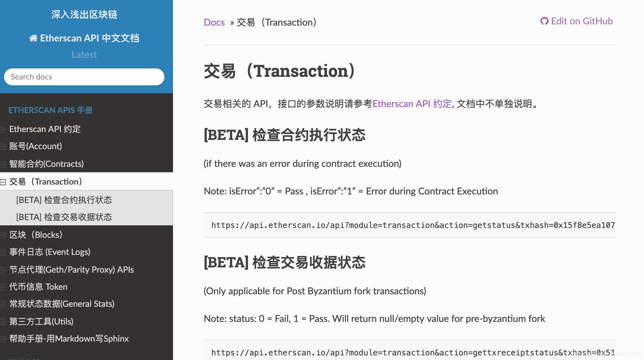644x360 pixels.
Task: Go to [BETA] 检查合约执行状态 subsection
Action: (64, 200)
